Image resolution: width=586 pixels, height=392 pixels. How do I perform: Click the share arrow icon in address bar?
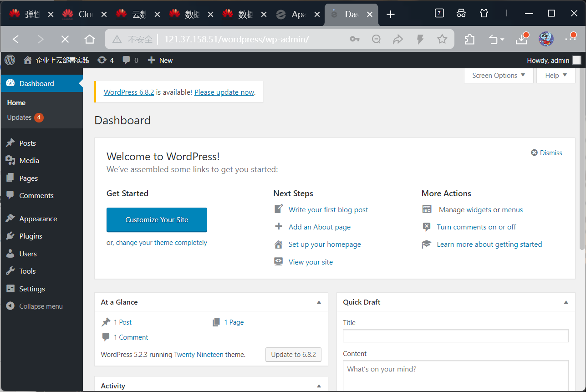(x=398, y=40)
